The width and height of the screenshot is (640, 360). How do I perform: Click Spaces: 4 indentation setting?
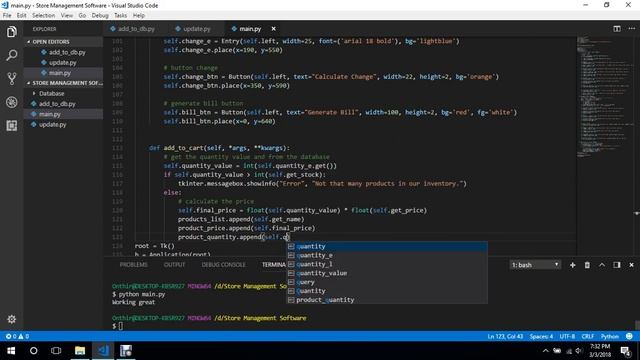click(x=541, y=336)
